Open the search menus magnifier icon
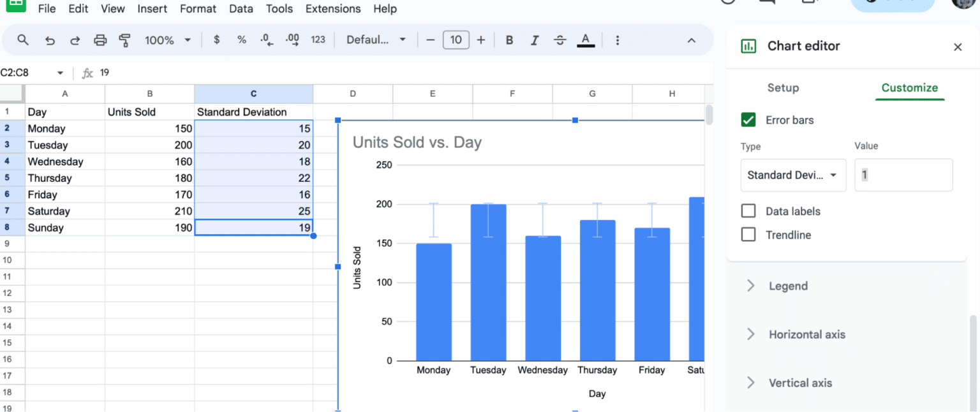The width and height of the screenshot is (980, 412). (23, 40)
